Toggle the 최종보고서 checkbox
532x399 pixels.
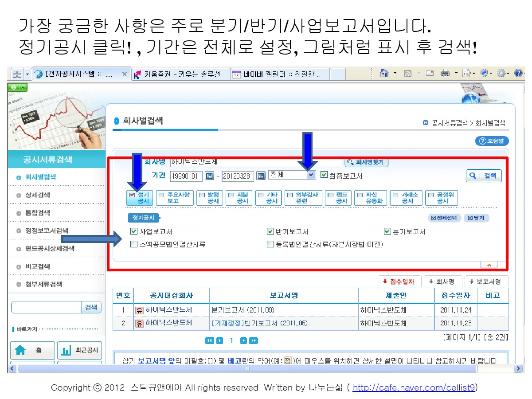click(x=324, y=176)
